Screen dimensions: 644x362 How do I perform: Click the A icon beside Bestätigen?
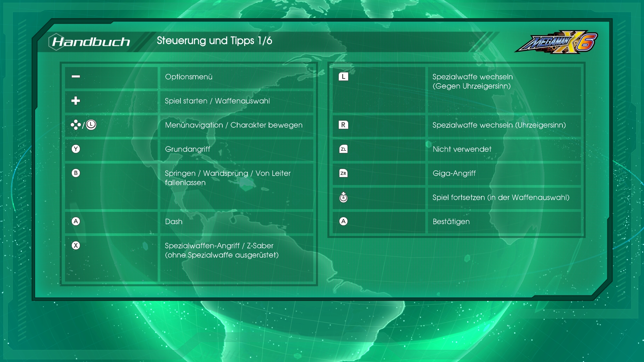[343, 221]
